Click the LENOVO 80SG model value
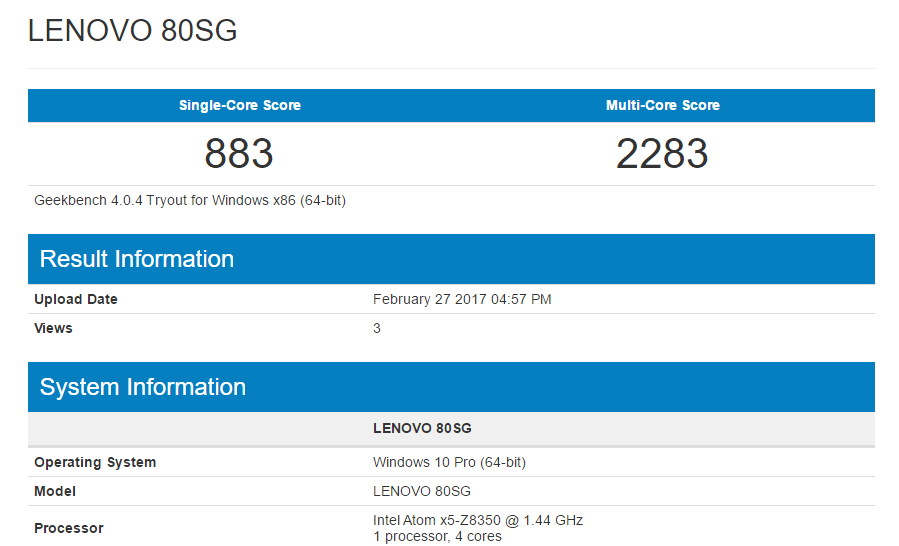 point(421,491)
